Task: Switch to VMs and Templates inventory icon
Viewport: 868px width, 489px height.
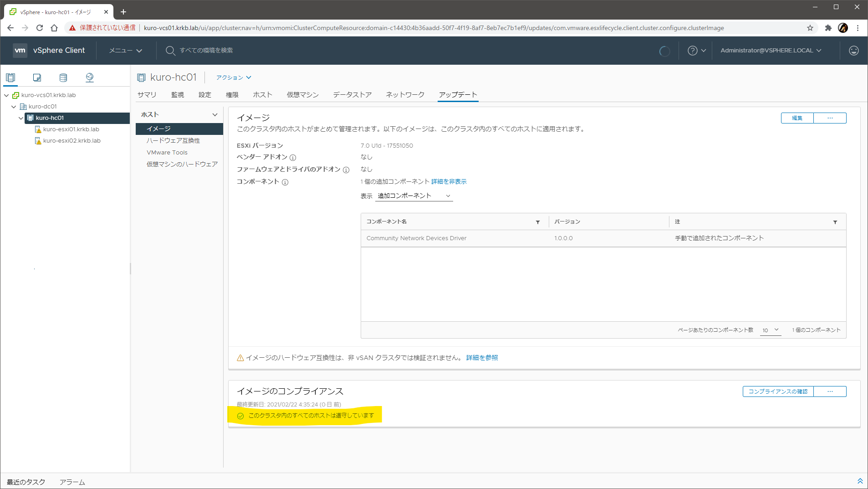Action: [x=37, y=77]
